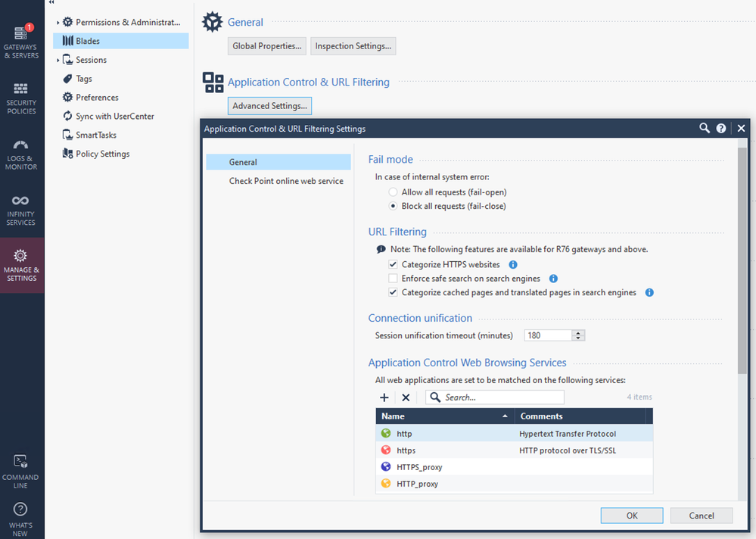The width and height of the screenshot is (756, 539).
Task: Expand Permissions & Administrators tree node
Action: coord(58,23)
